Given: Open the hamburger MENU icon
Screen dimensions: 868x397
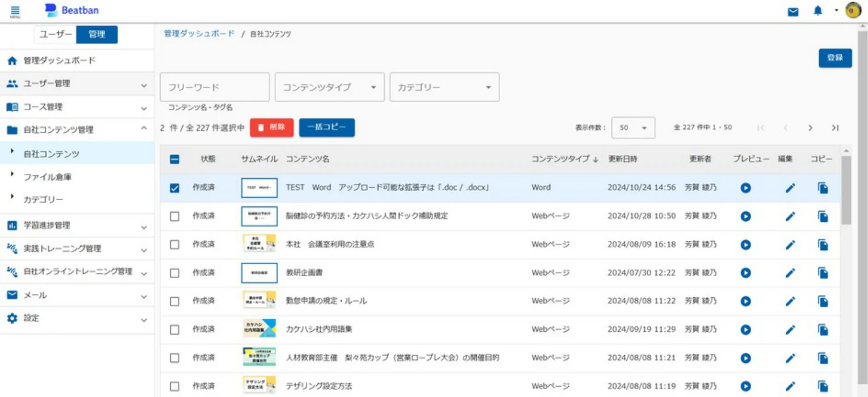Looking at the screenshot, I should pos(15,11).
